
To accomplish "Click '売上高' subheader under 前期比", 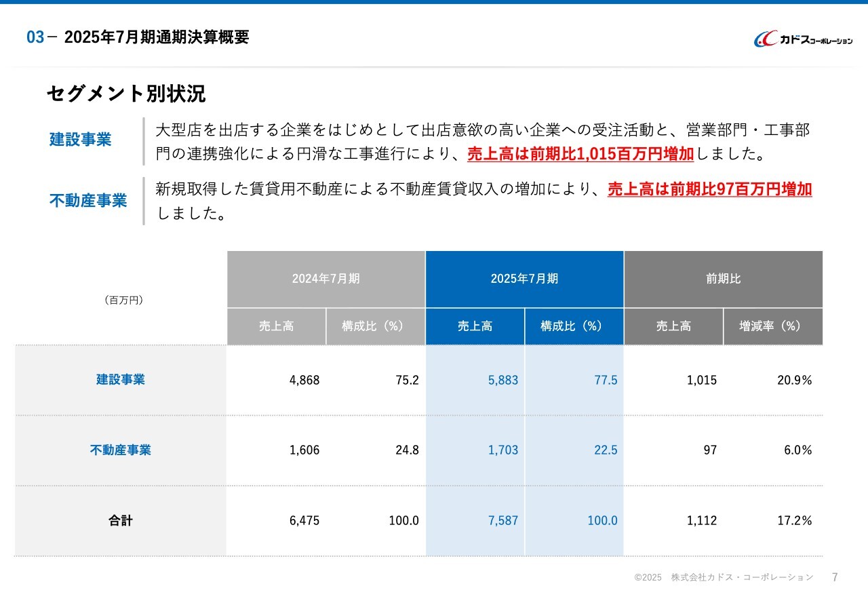I will coord(674,326).
